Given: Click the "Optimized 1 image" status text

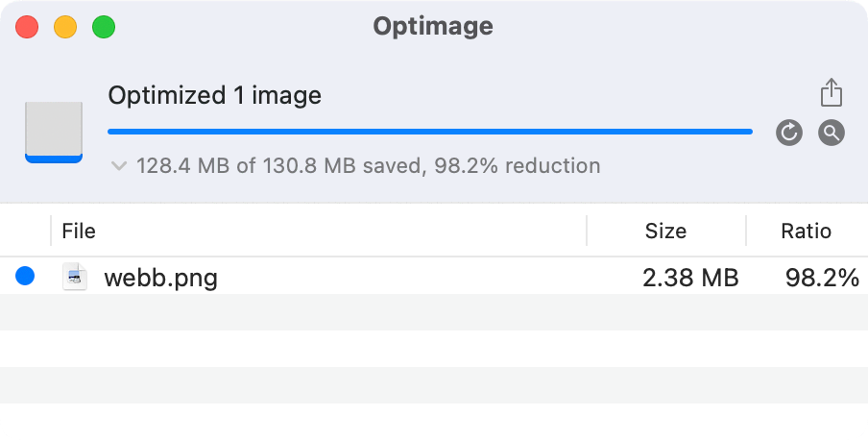Looking at the screenshot, I should click(x=214, y=96).
